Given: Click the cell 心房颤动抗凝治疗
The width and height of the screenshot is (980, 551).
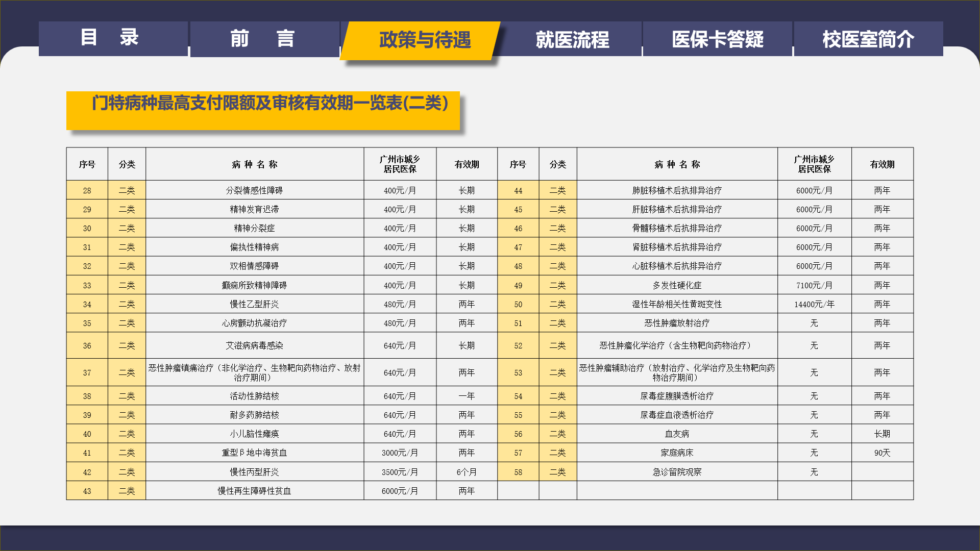Looking at the screenshot, I should tap(255, 323).
